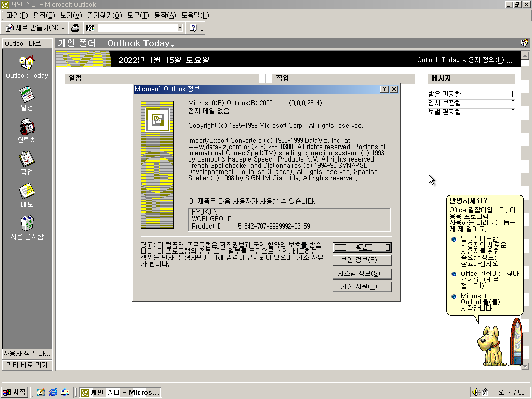Click the Outlook Today icon at header right
532x399 pixels.
coord(524,43)
